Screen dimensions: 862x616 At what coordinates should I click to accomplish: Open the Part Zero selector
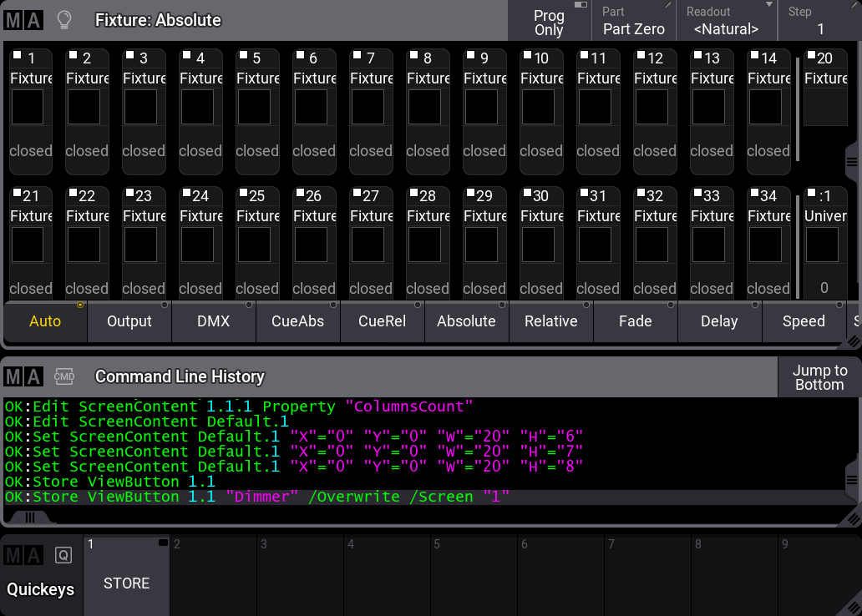coord(634,22)
